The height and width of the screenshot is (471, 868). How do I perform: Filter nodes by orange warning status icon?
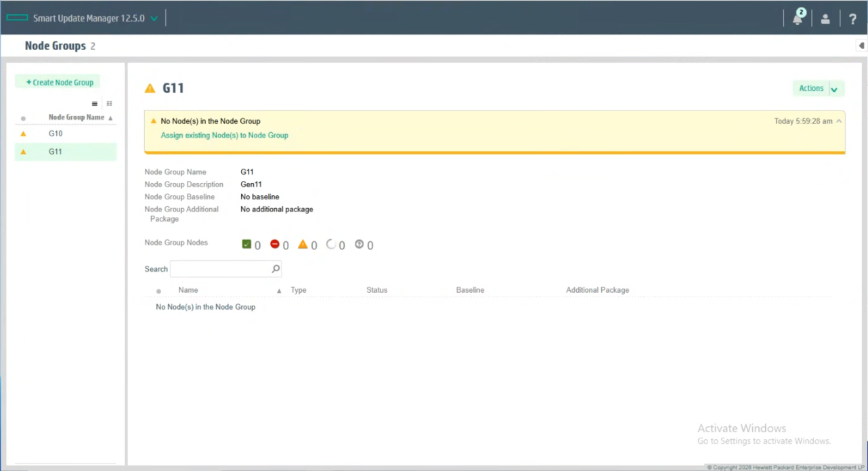[303, 245]
